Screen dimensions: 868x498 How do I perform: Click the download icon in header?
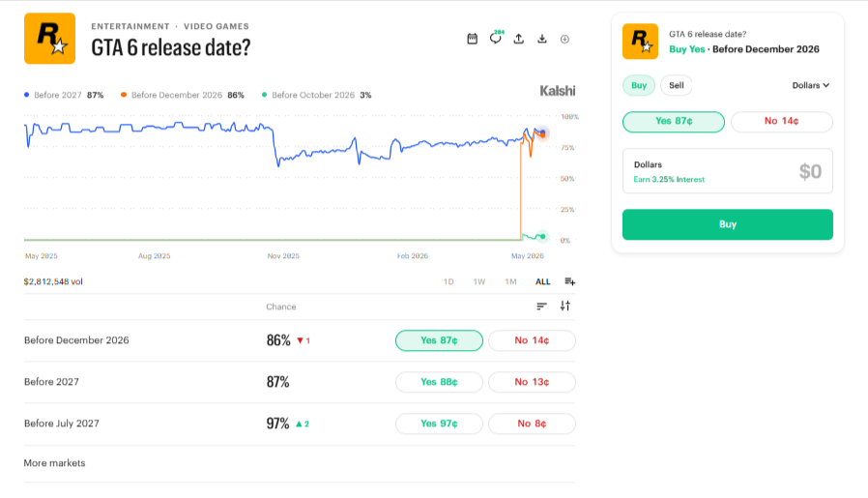[542, 39]
